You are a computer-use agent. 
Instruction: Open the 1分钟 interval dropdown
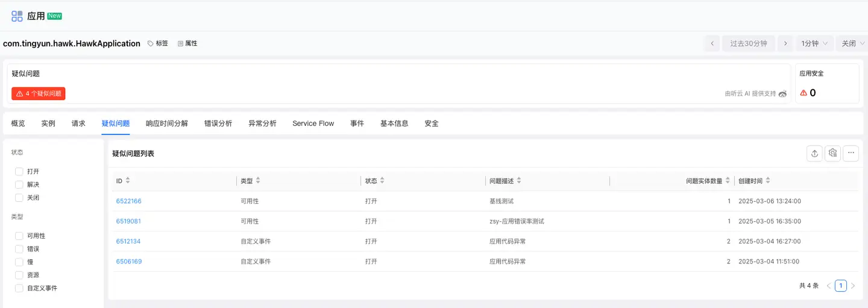pyautogui.click(x=814, y=43)
